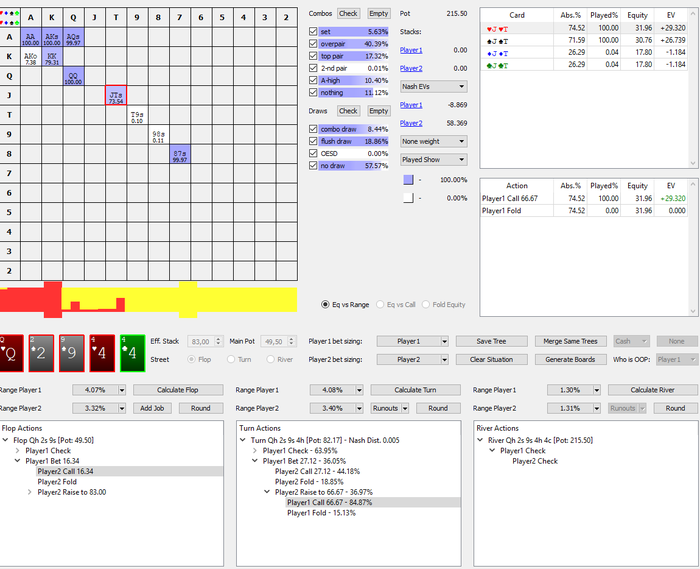Click the 2 of spades board card
The width and height of the screenshot is (700, 569).
click(x=42, y=353)
